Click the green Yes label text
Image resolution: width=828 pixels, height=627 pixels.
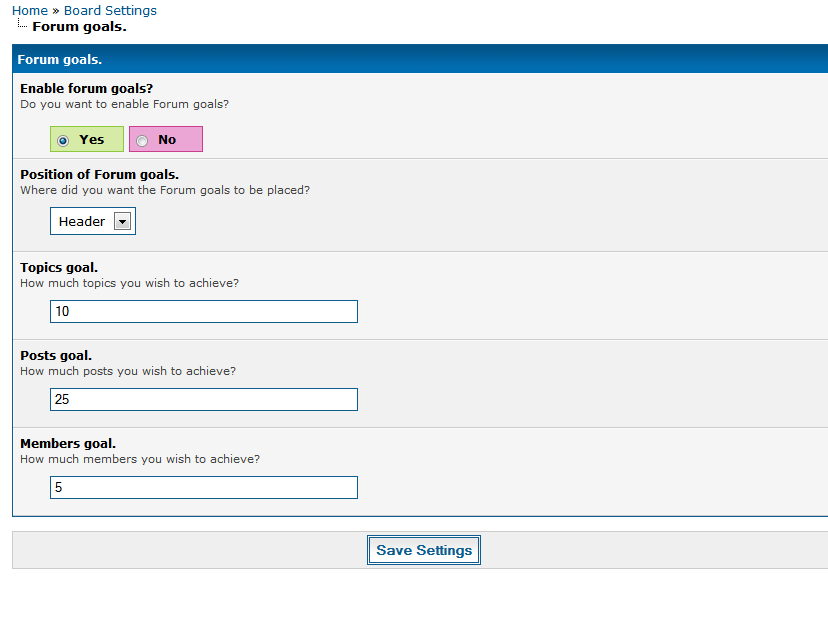92,140
